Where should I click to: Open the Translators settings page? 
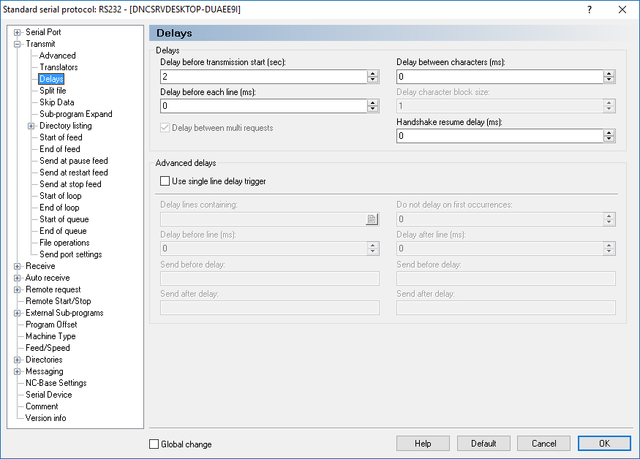pos(58,67)
